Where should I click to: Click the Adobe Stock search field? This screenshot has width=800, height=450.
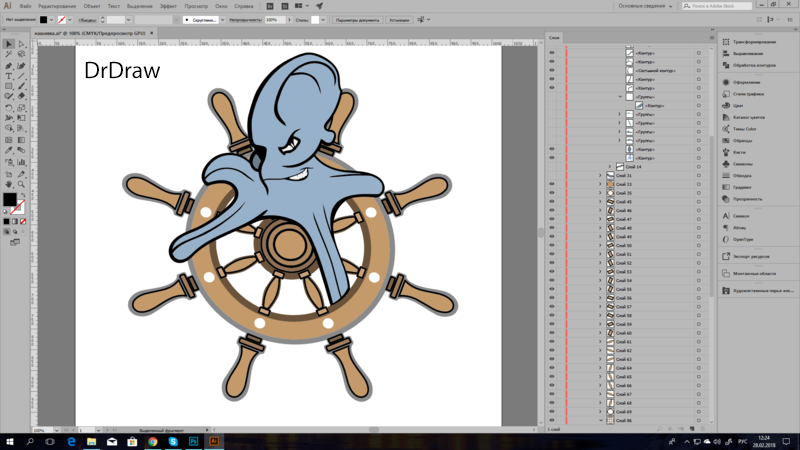[x=717, y=6]
